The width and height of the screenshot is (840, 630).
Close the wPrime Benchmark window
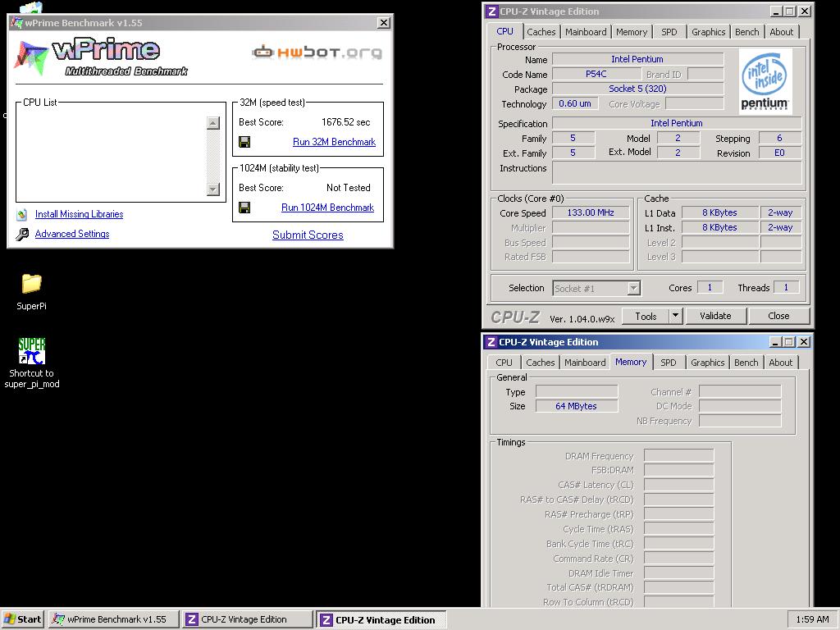coord(384,23)
